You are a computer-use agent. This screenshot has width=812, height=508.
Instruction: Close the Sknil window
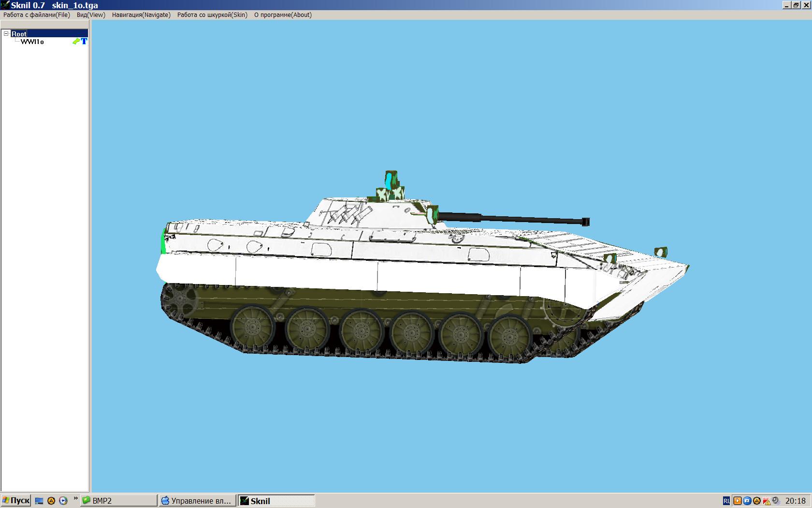click(806, 5)
